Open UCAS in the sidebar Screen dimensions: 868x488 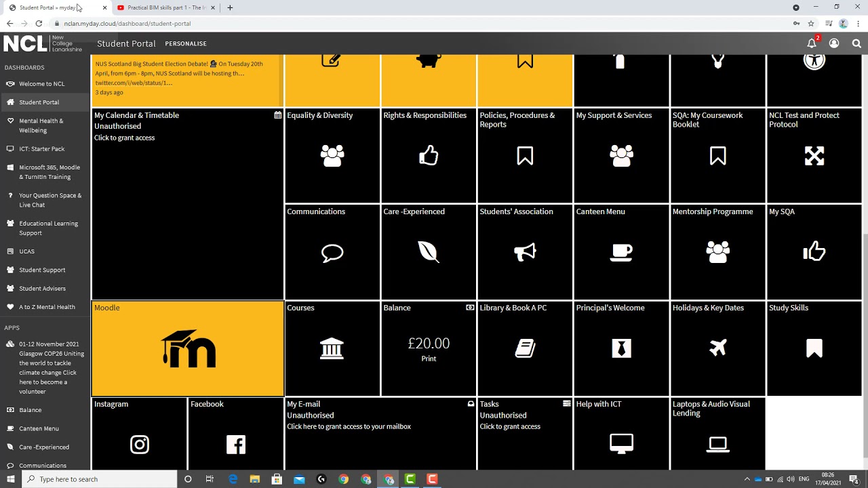coord(45,251)
